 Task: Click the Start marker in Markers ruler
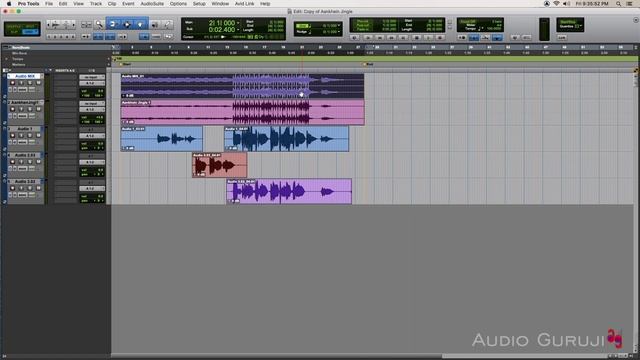(x=125, y=64)
